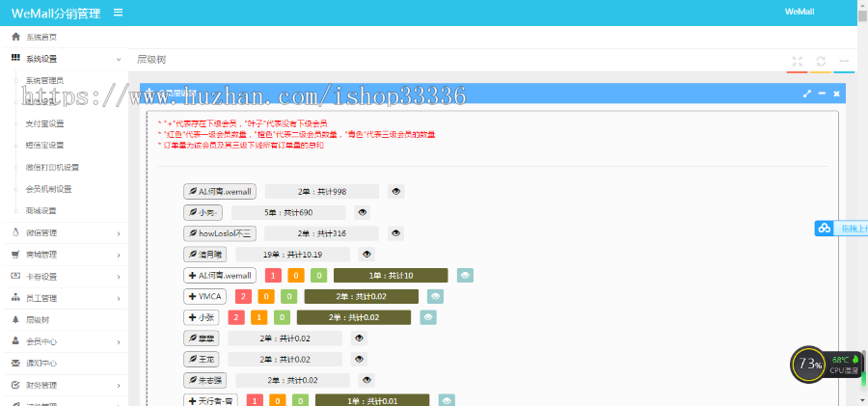Open the WeMall user menu
The image size is (868, 406).
coord(799,12)
